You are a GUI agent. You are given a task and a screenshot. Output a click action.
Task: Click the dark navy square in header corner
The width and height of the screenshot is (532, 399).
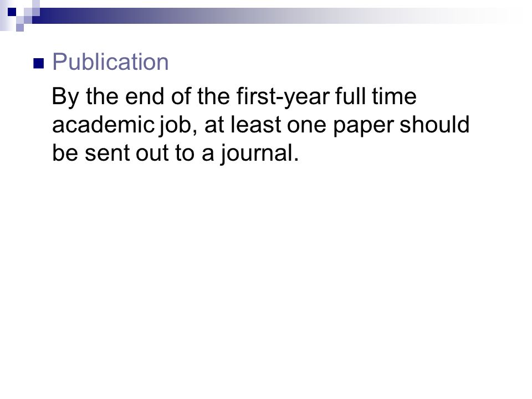(x=12, y=12)
